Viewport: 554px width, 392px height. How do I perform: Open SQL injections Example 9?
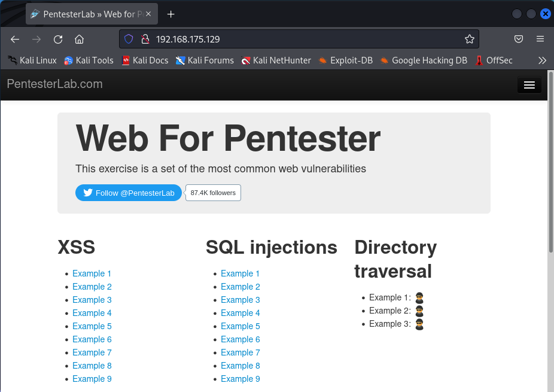pyautogui.click(x=241, y=379)
